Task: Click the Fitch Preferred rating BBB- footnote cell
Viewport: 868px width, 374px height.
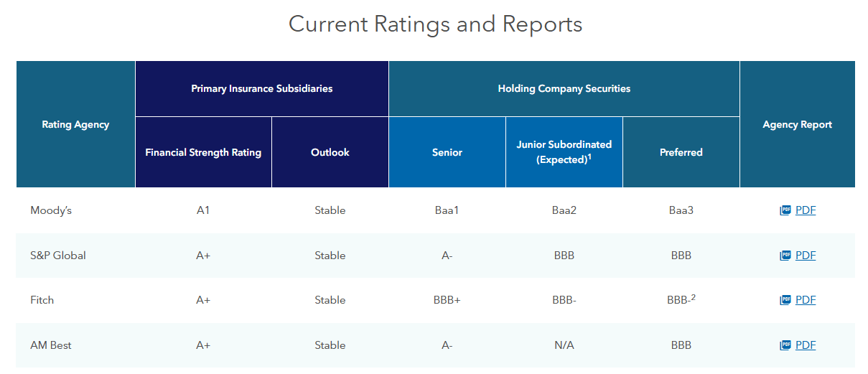Action: [x=681, y=300]
